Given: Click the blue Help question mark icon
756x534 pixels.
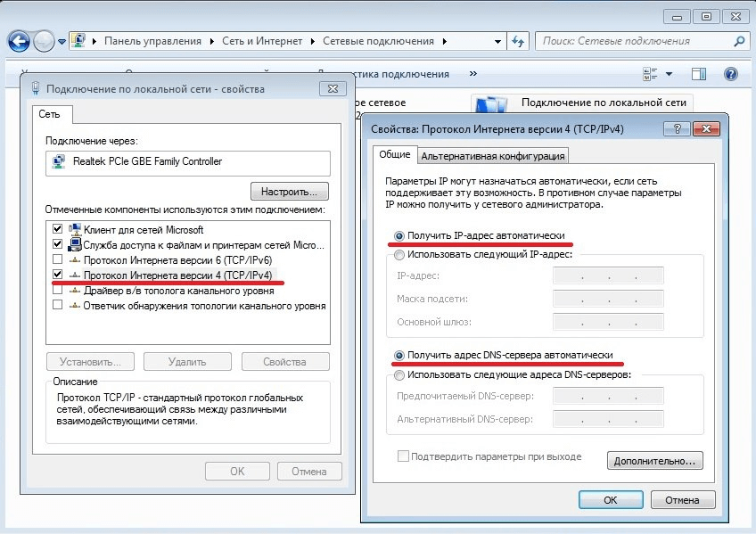Looking at the screenshot, I should (x=730, y=74).
